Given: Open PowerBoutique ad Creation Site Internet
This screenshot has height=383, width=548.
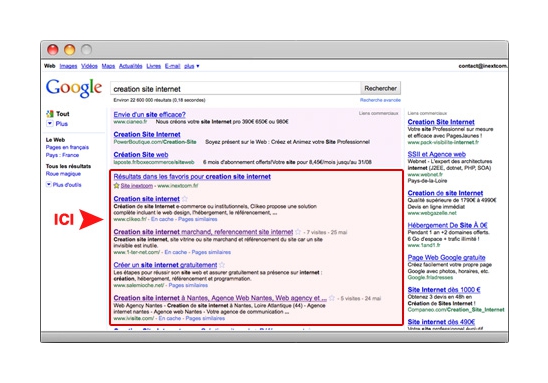Looking at the screenshot, I should (147, 135).
